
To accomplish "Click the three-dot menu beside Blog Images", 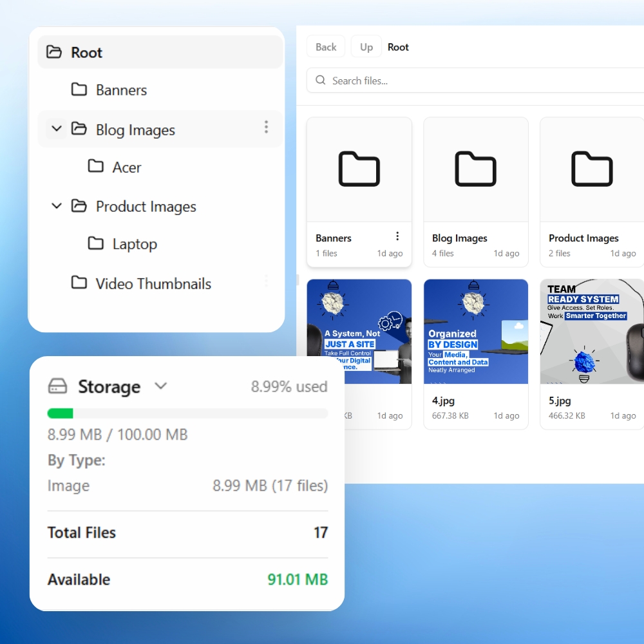I will (266, 128).
